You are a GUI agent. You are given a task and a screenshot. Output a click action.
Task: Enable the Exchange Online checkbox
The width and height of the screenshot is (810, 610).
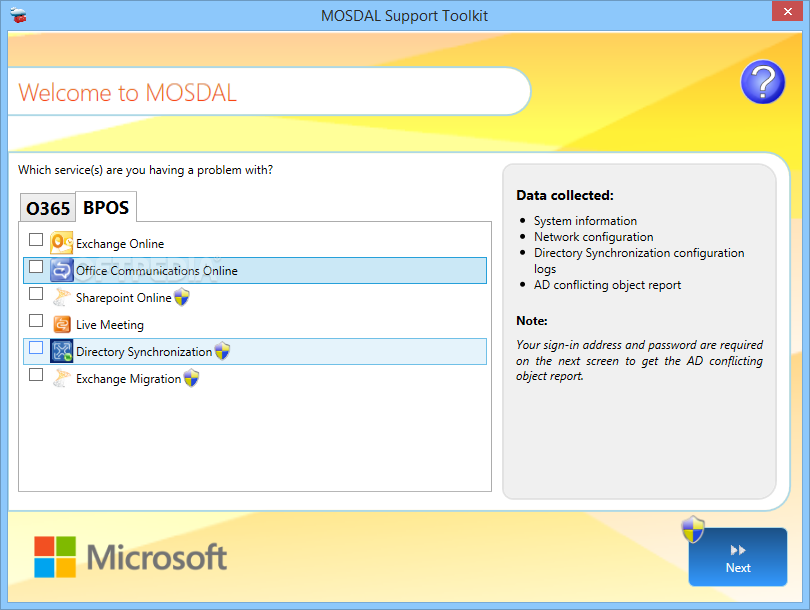36,240
